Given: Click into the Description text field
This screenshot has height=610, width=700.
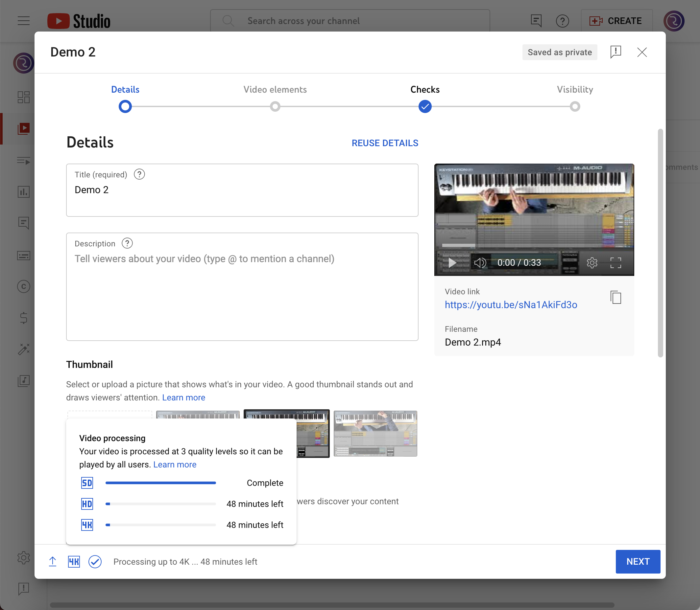Looking at the screenshot, I should tap(242, 293).
